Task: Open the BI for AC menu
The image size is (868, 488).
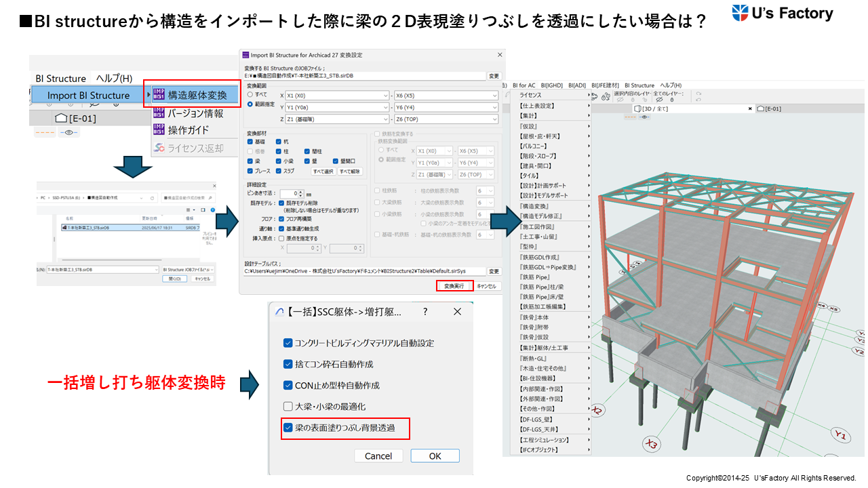Action: pos(524,85)
